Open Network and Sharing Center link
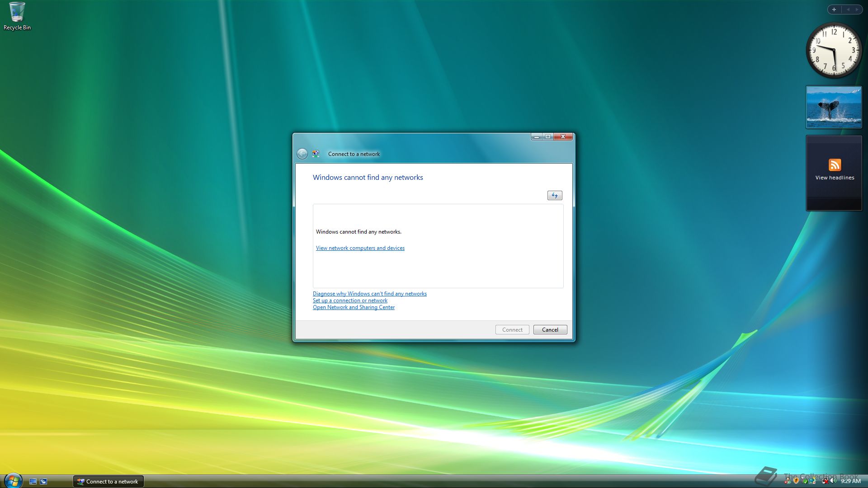Screen dimensions: 868x488 (354, 307)
